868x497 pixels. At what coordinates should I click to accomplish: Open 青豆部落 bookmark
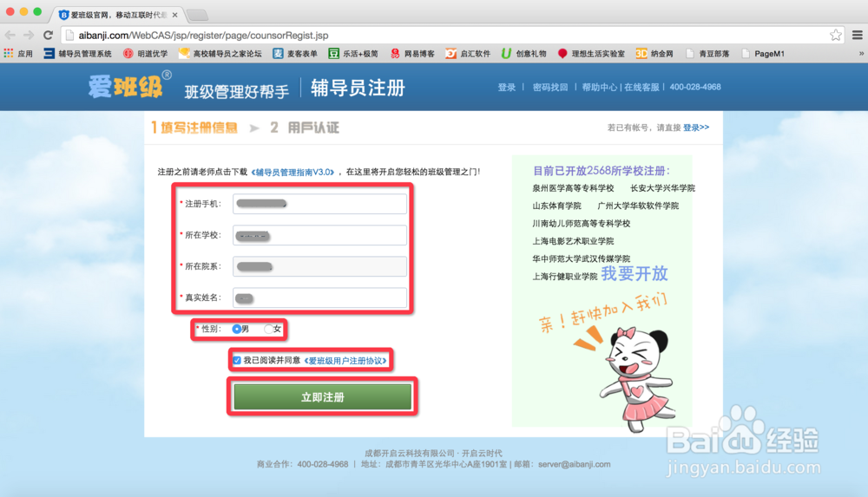[x=707, y=54]
